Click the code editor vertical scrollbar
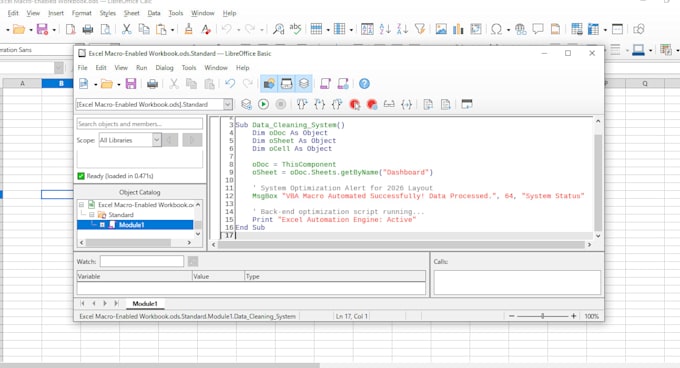 click(598, 177)
